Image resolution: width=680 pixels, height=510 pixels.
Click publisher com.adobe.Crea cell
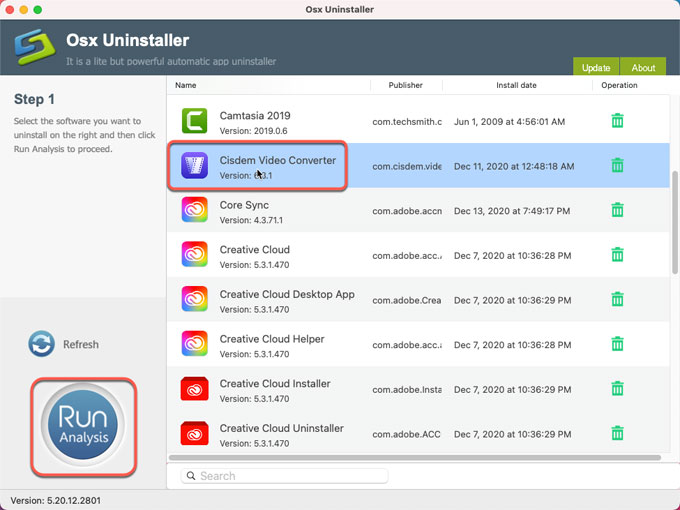pos(407,301)
